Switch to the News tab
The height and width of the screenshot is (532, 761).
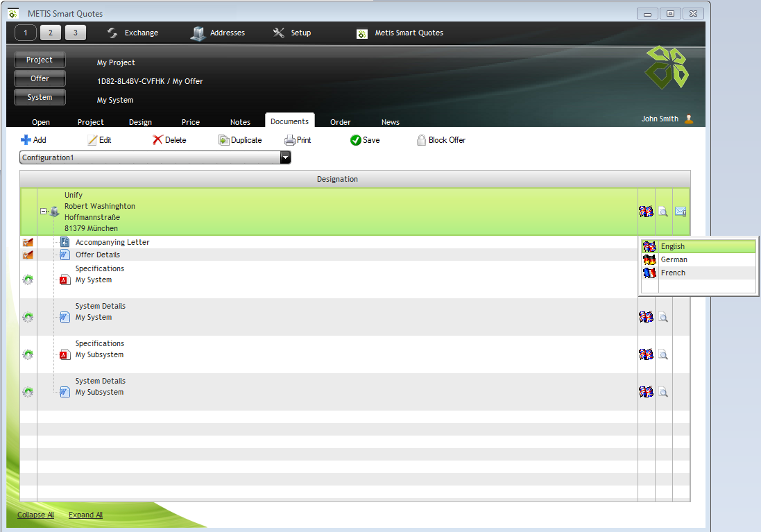(x=390, y=122)
